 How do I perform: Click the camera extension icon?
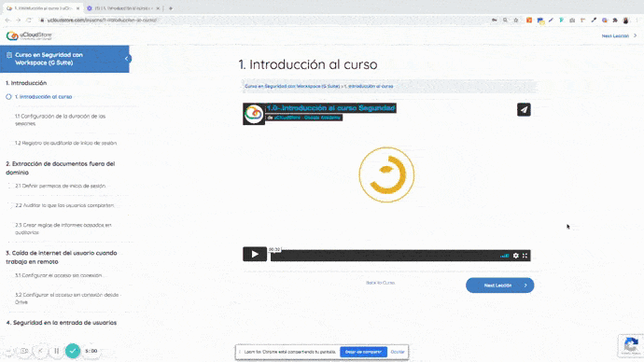click(572, 21)
